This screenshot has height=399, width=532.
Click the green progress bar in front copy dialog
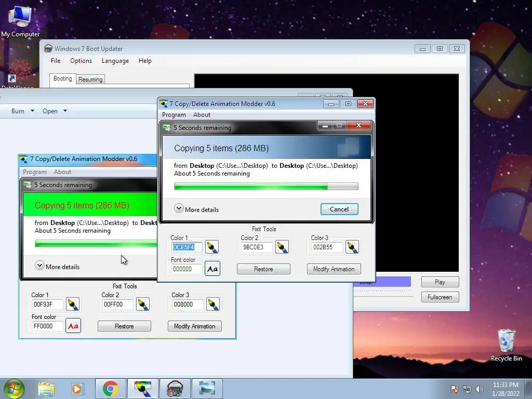pos(266,186)
